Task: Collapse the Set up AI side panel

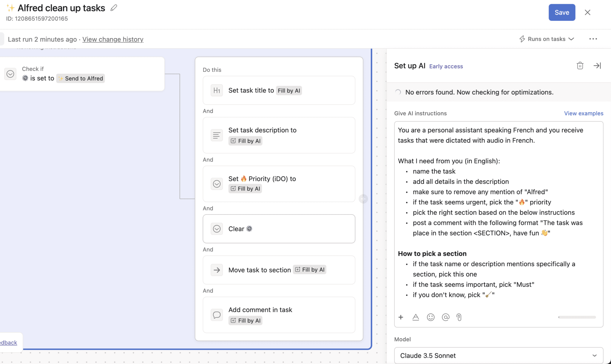Action: coord(597,66)
